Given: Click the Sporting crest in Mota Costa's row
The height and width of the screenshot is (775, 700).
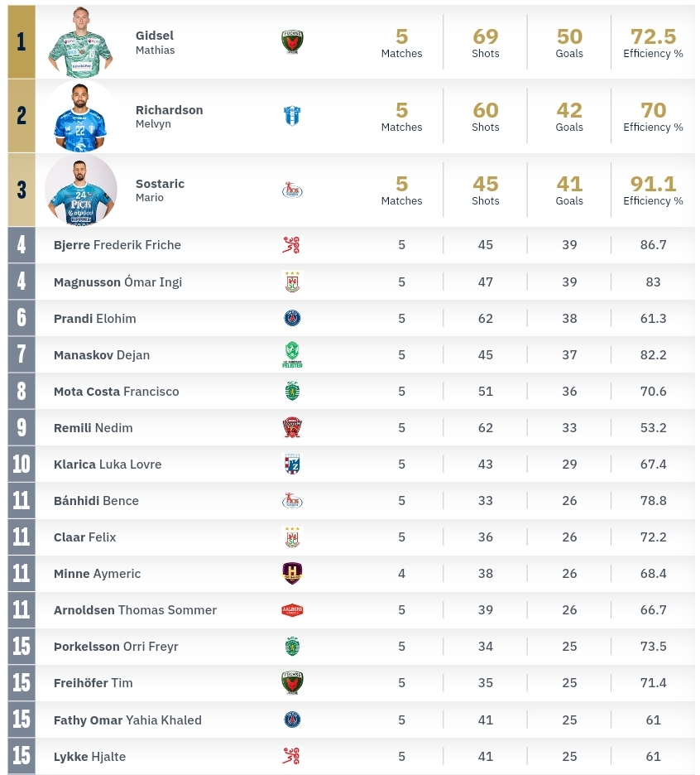Looking at the screenshot, I should (292, 391).
